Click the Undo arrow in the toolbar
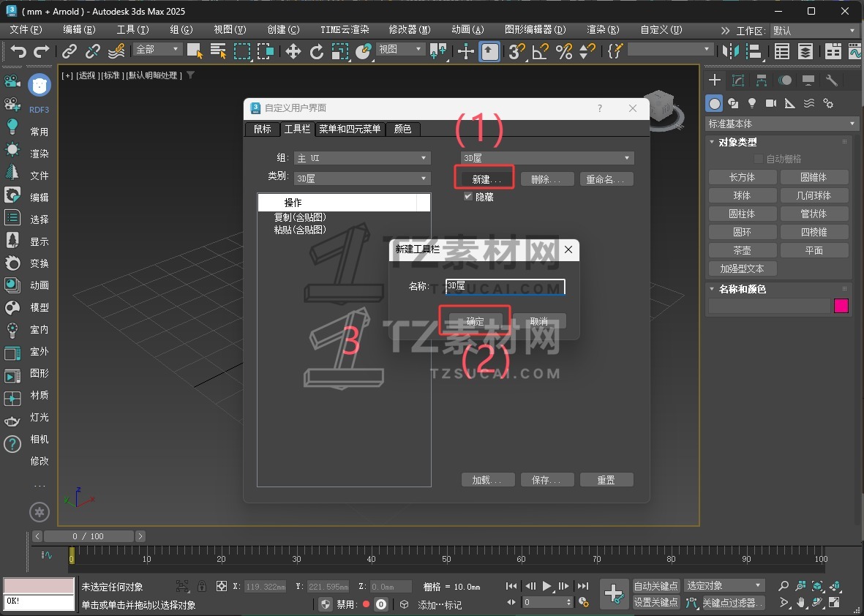The height and width of the screenshot is (616, 864). (18, 50)
